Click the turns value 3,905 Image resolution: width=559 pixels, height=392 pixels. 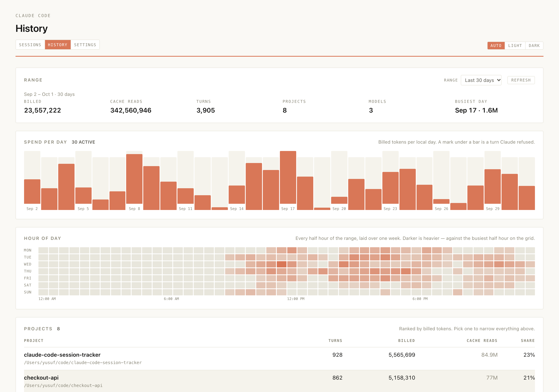pos(206,110)
